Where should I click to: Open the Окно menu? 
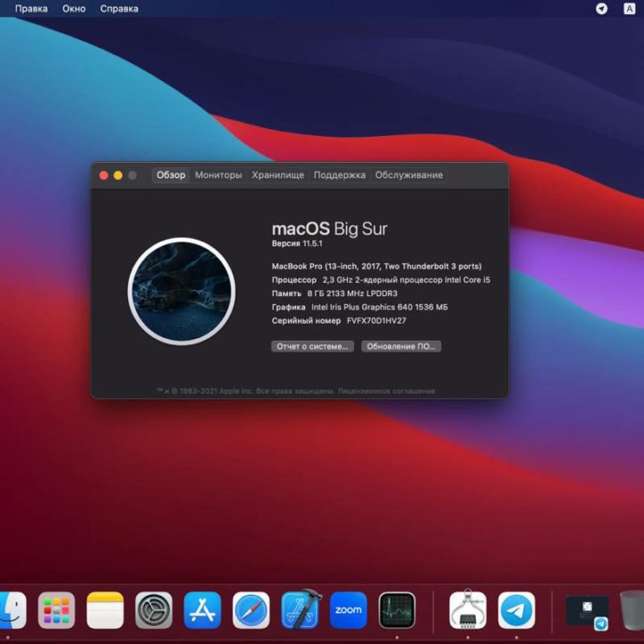(74, 9)
